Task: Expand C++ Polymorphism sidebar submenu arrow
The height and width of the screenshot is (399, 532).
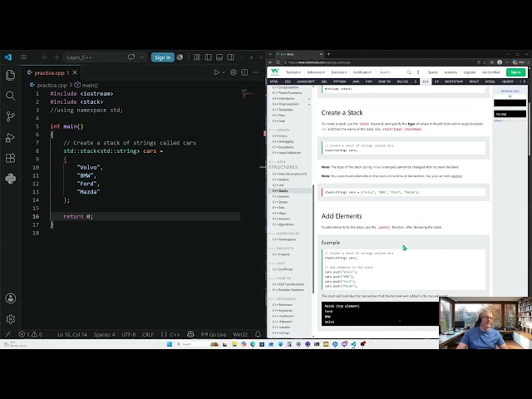Action: pyautogui.click(x=309, y=105)
